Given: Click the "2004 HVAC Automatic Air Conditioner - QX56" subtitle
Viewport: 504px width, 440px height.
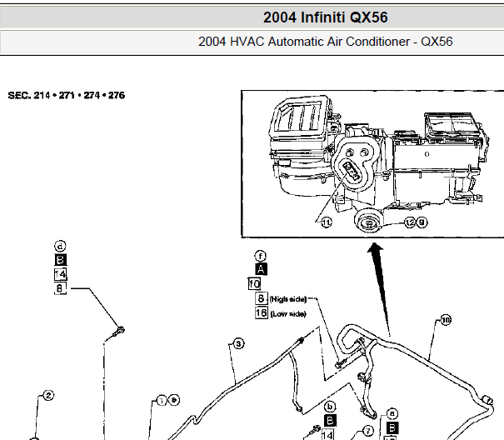Looking at the screenshot, I should [325, 42].
